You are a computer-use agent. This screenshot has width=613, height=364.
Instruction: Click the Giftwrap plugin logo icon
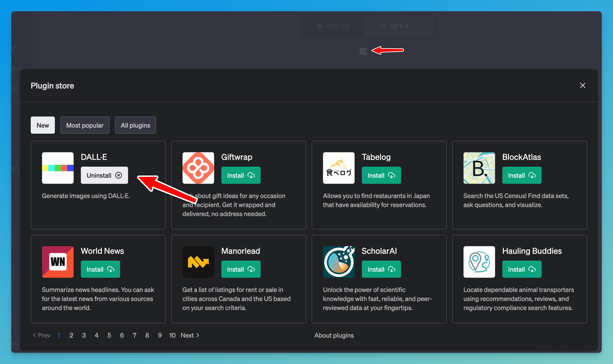click(x=198, y=168)
